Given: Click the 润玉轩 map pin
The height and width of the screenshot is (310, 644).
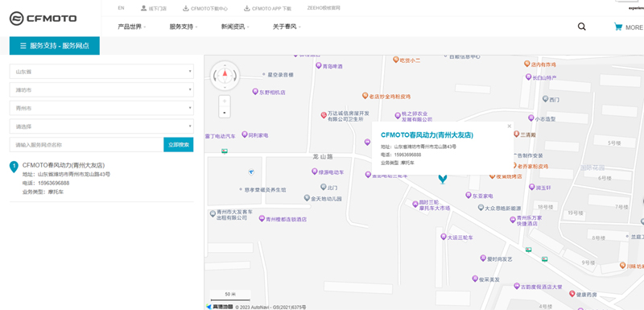Looking at the screenshot, I should (532, 187).
